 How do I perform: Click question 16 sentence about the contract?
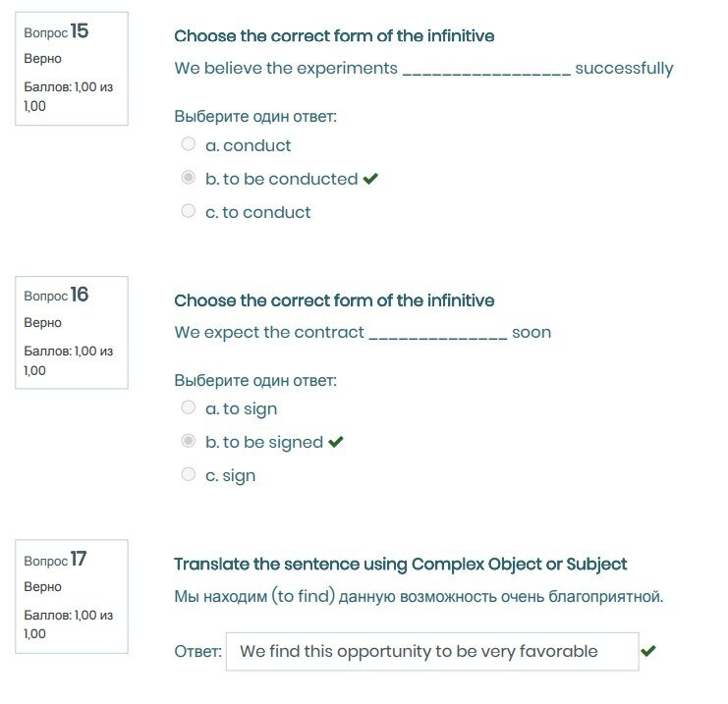click(363, 332)
